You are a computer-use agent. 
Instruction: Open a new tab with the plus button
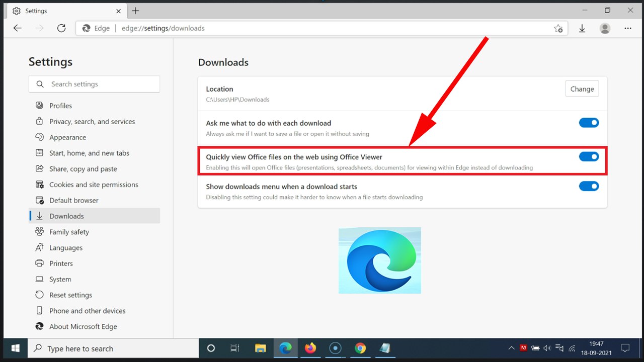coord(135,11)
